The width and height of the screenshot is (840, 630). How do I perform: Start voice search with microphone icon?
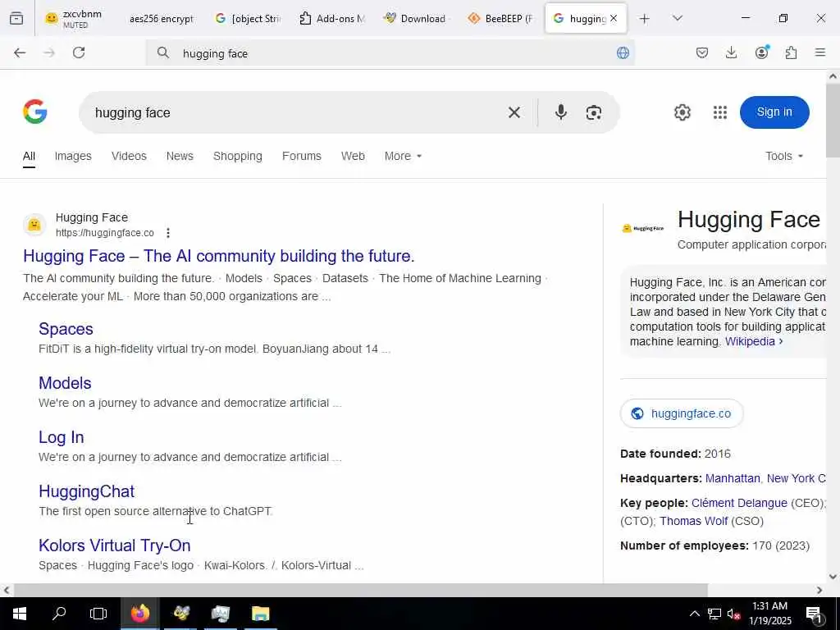(561, 112)
